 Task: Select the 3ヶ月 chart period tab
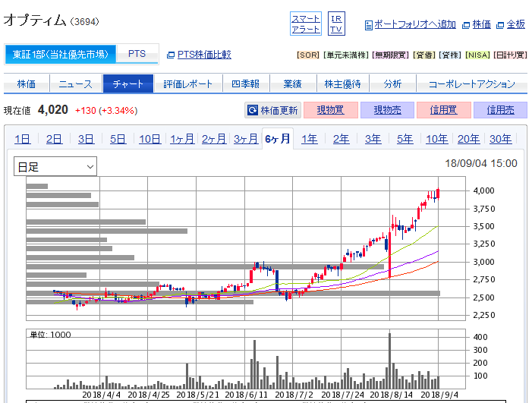click(245, 139)
